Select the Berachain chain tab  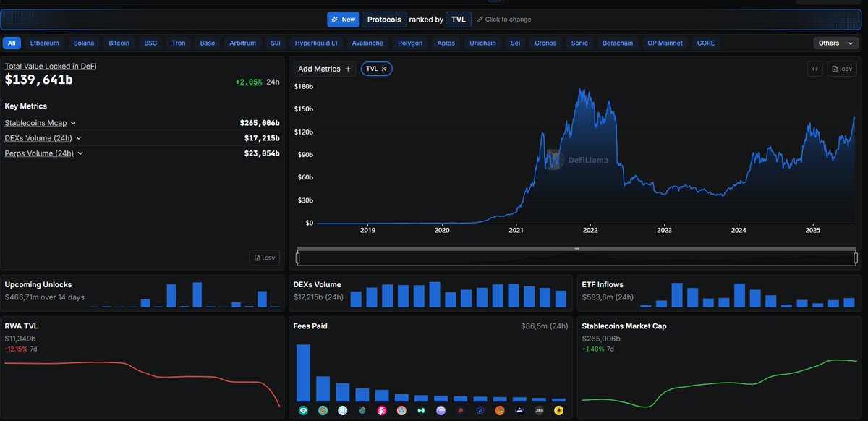coord(618,43)
